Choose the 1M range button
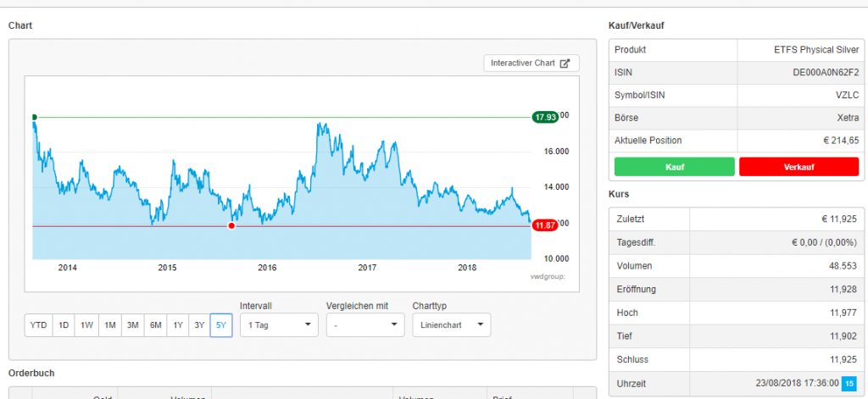The image size is (868, 399). (x=109, y=325)
